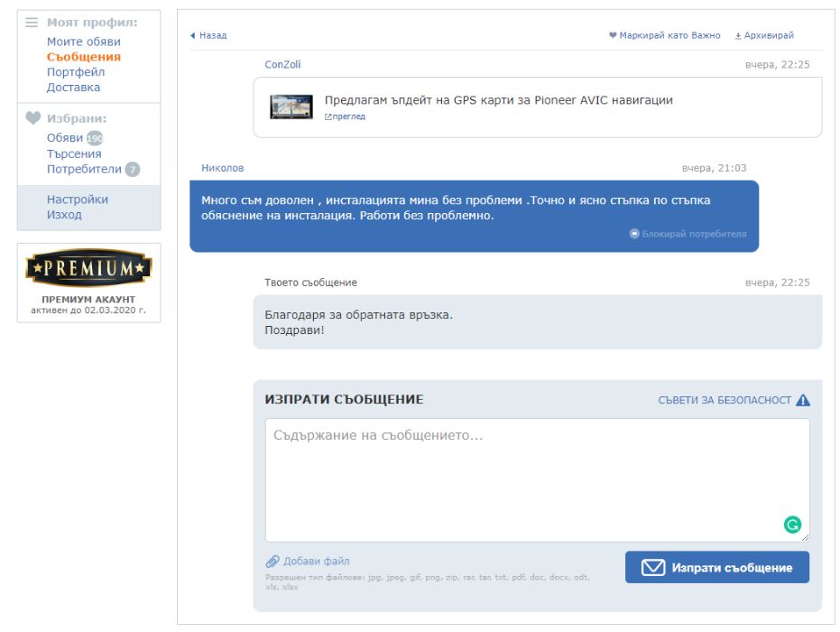This screenshot has height=632, width=840.
Task: Click the hamburger menu icon beside Моят профил
Action: pos(32,23)
